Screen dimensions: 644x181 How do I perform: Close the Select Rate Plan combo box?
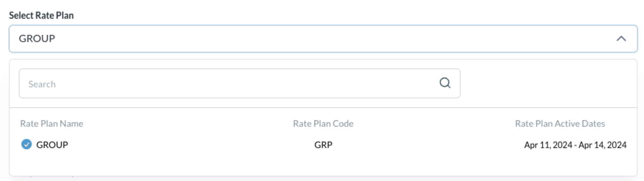coord(621,39)
